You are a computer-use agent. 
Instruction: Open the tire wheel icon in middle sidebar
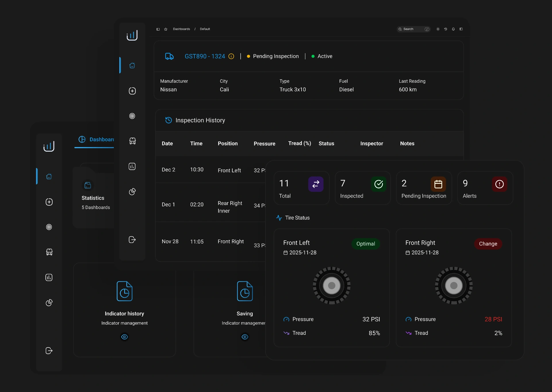click(132, 116)
